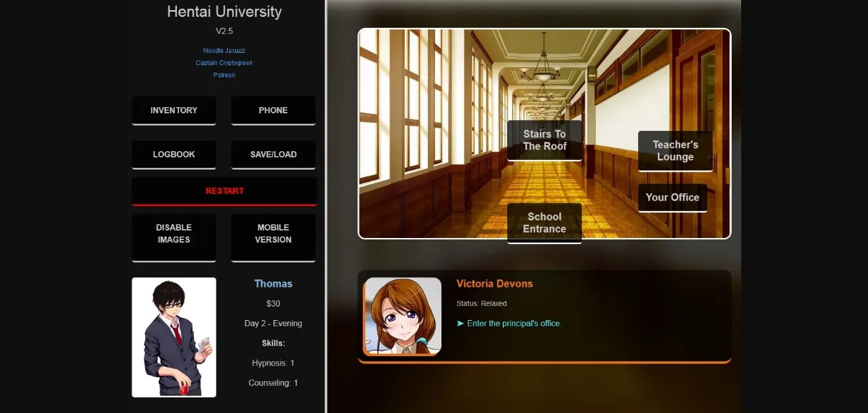Toggle DISABLE IMAGES mode

pyautogui.click(x=174, y=233)
